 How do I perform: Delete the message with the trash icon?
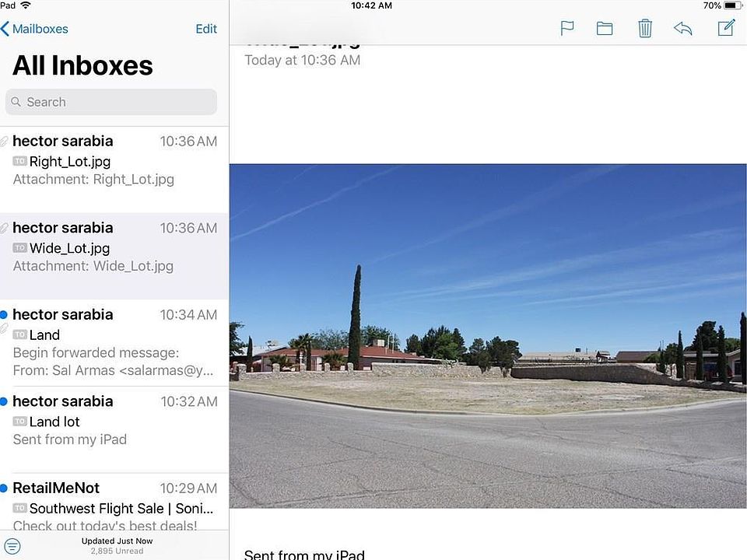click(x=644, y=28)
